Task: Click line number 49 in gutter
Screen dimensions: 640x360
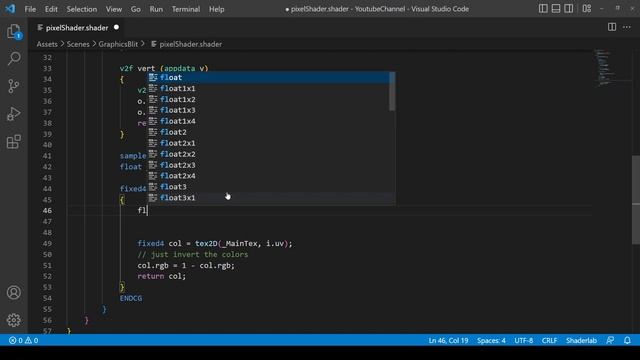Action: click(x=47, y=244)
